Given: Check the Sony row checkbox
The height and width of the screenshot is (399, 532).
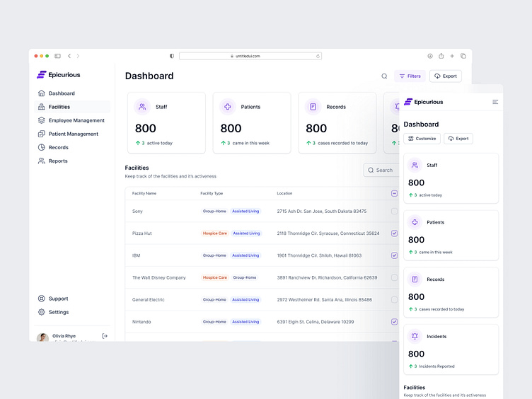Looking at the screenshot, I should click(394, 211).
